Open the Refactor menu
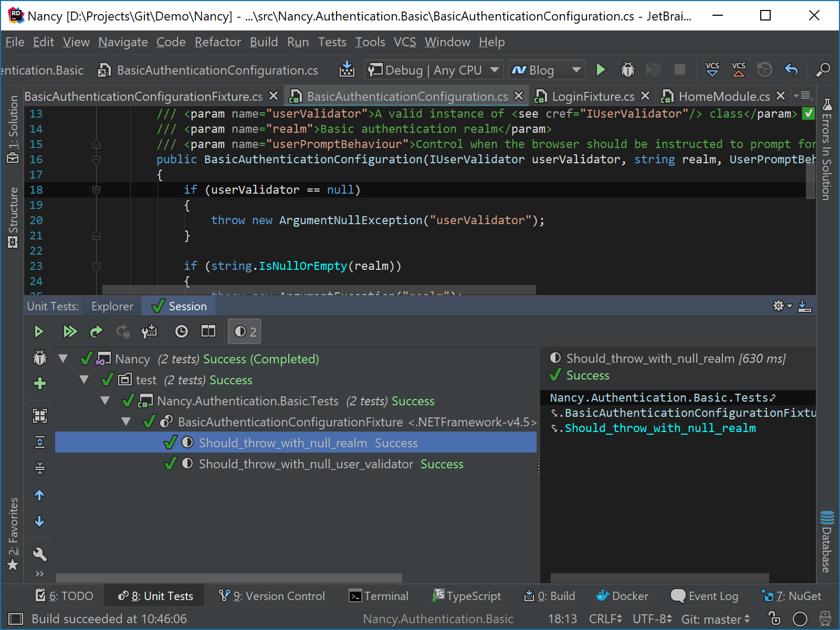 pos(218,42)
